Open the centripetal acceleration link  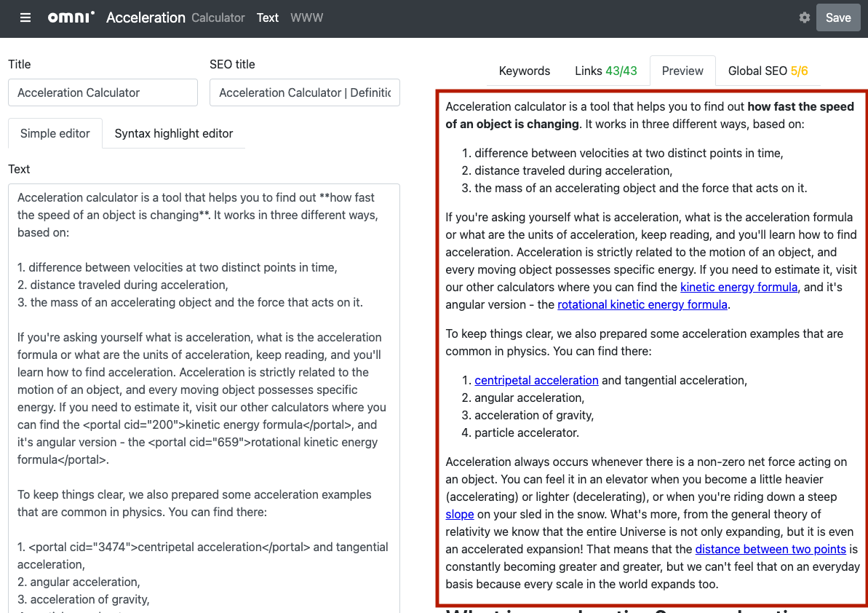click(536, 381)
